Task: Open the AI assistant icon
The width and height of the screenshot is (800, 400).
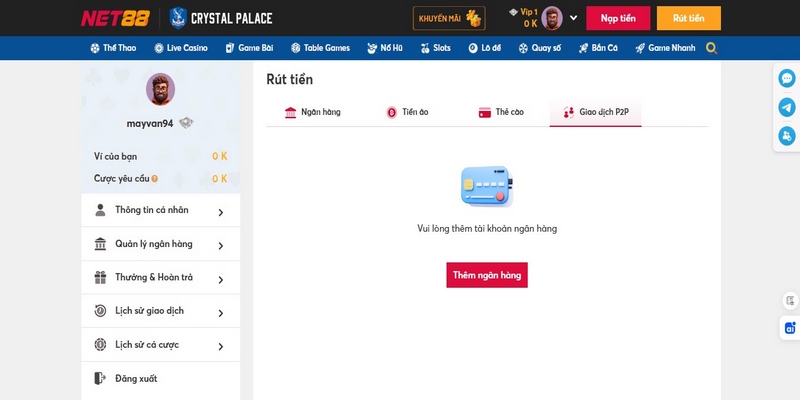Action: coord(790,328)
